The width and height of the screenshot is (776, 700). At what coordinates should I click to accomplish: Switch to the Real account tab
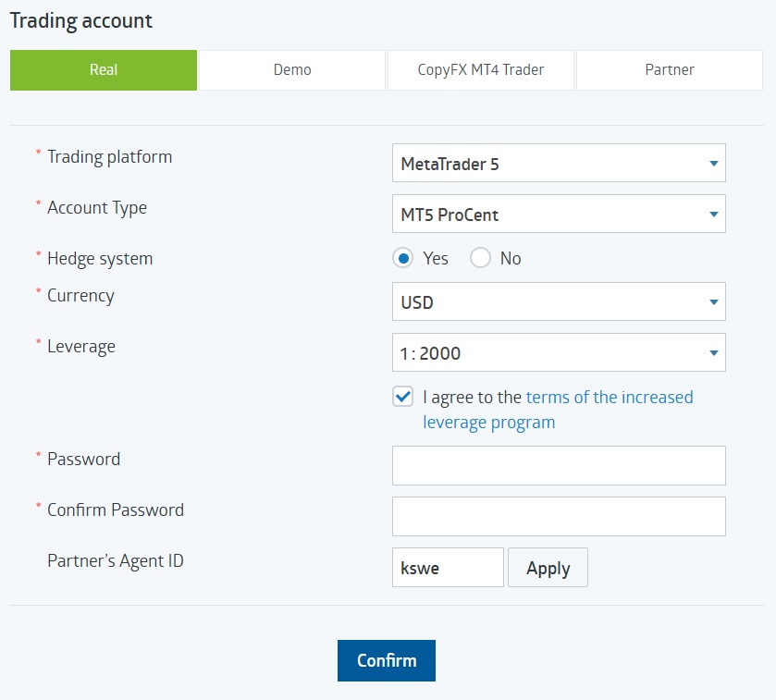pyautogui.click(x=104, y=70)
